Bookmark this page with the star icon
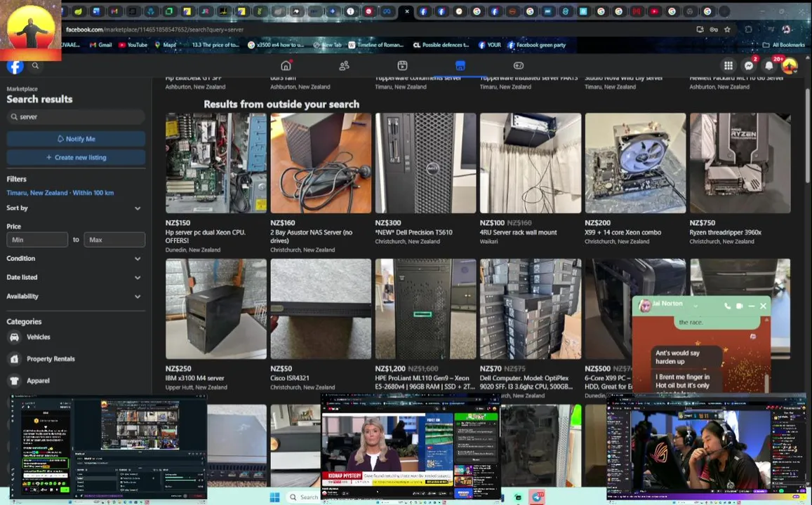This screenshot has height=505, width=812. point(728,29)
